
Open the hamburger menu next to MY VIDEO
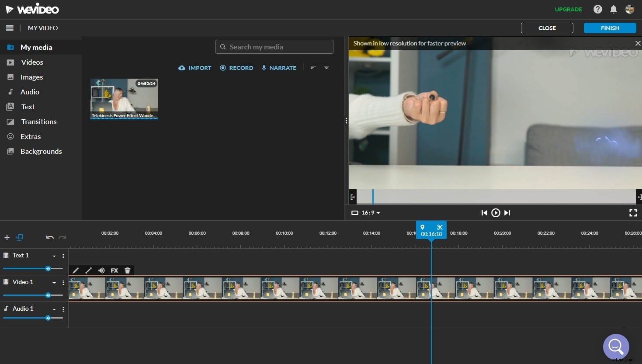click(10, 28)
